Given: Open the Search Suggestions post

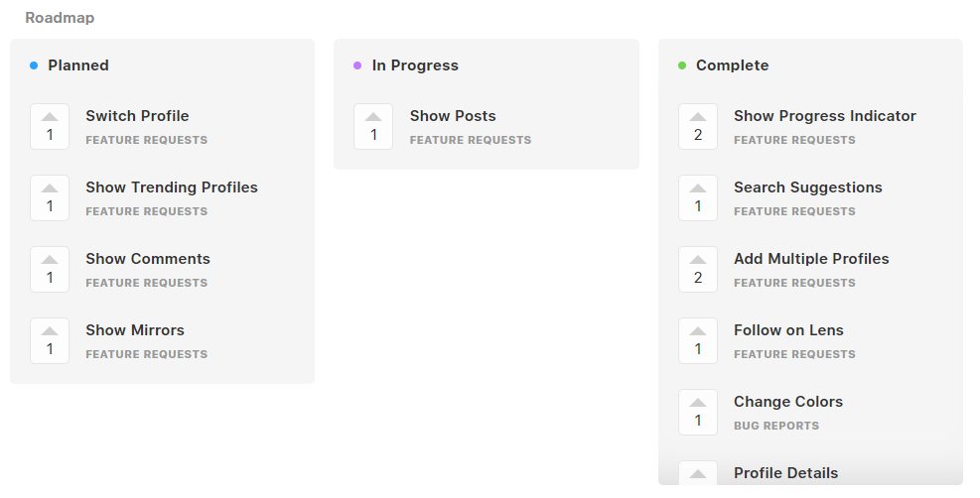Looking at the screenshot, I should click(x=808, y=187).
